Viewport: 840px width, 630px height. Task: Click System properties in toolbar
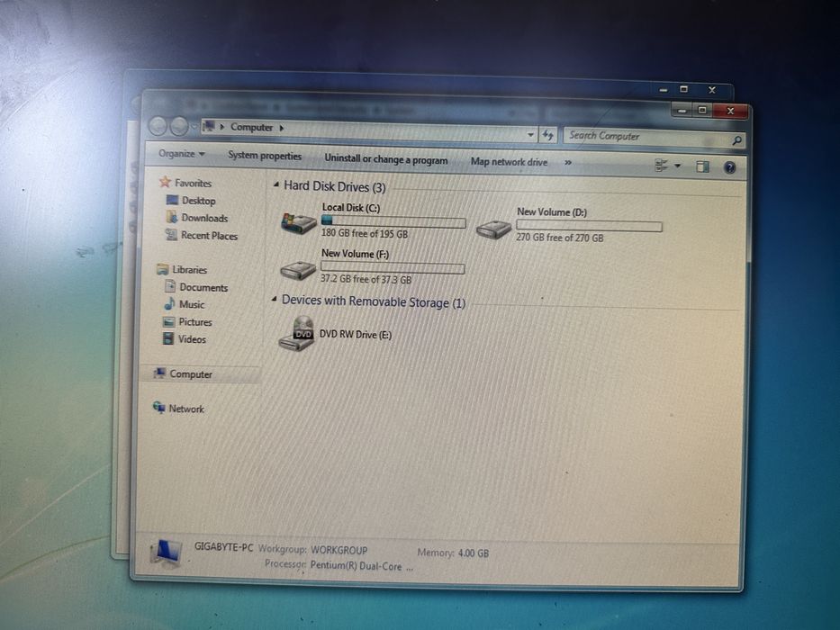coord(265,156)
